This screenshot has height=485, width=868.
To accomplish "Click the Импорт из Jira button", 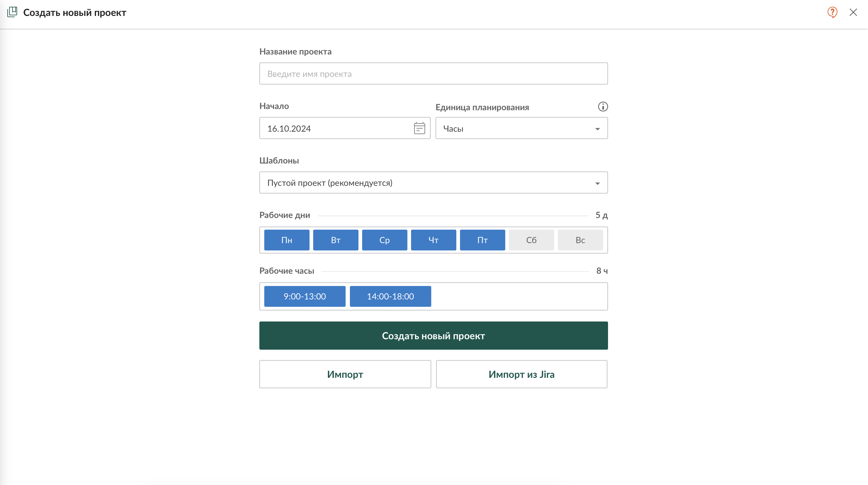I will (x=521, y=374).
